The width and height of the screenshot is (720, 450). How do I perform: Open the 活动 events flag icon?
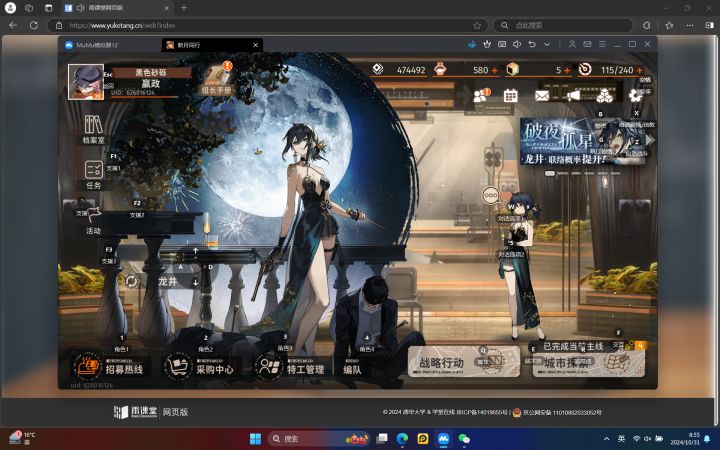pyautogui.click(x=94, y=221)
